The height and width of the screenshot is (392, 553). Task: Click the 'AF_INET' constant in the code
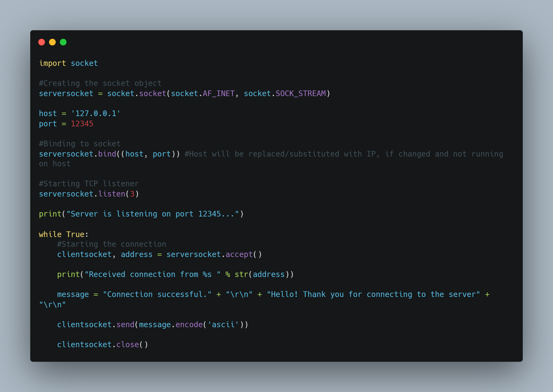(x=218, y=93)
